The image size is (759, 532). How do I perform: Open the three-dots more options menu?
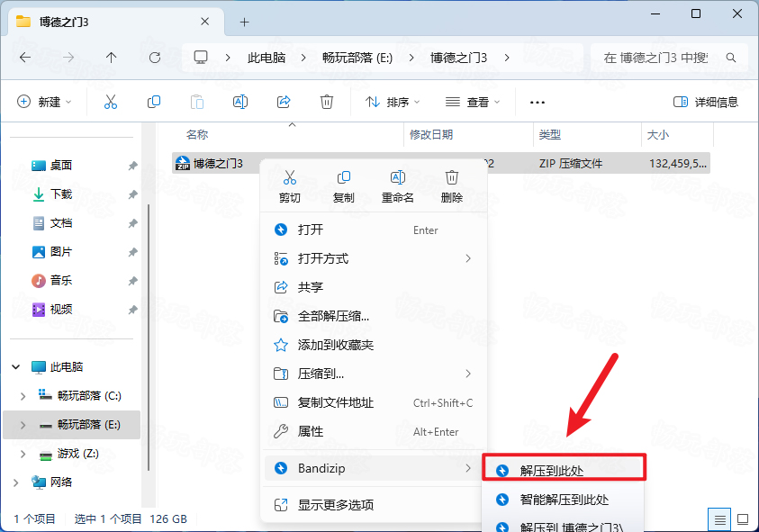[x=538, y=102]
